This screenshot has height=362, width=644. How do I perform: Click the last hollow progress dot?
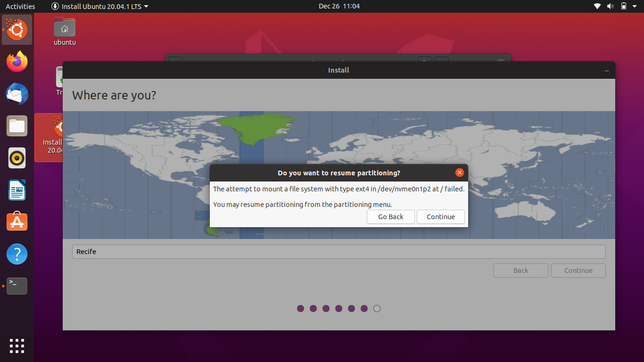coord(377,309)
